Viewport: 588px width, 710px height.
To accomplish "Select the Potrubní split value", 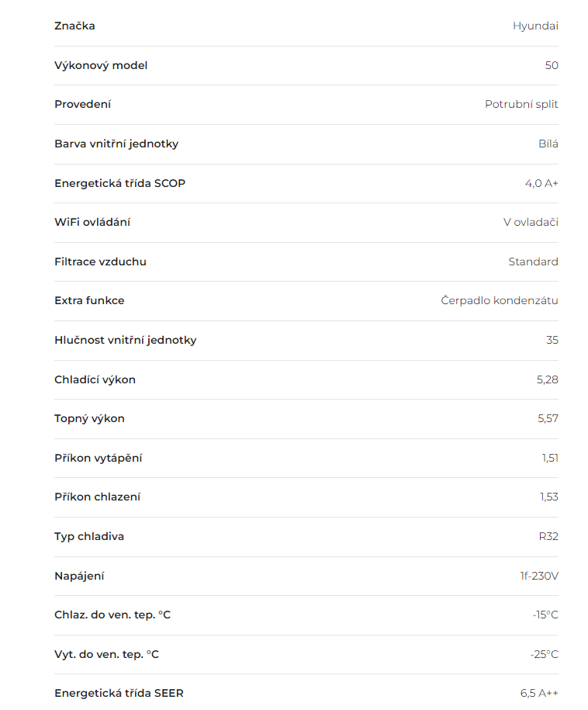I will click(521, 105).
